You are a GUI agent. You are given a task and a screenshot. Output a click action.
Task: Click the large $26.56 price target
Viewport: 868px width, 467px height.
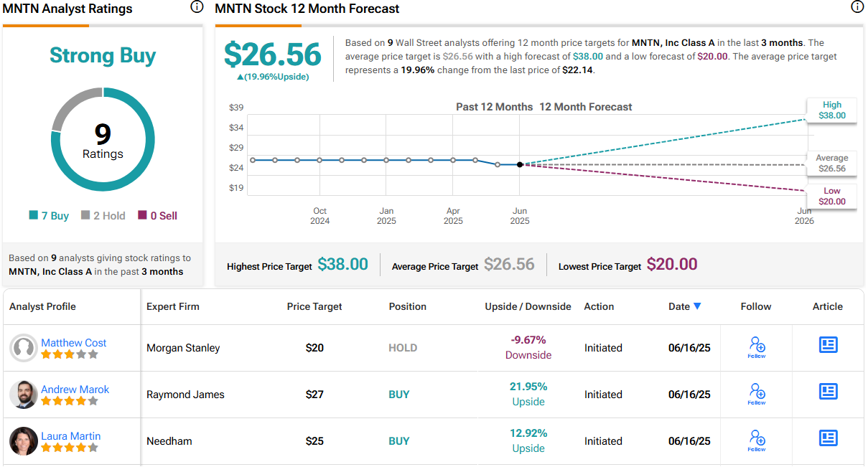[x=273, y=55]
